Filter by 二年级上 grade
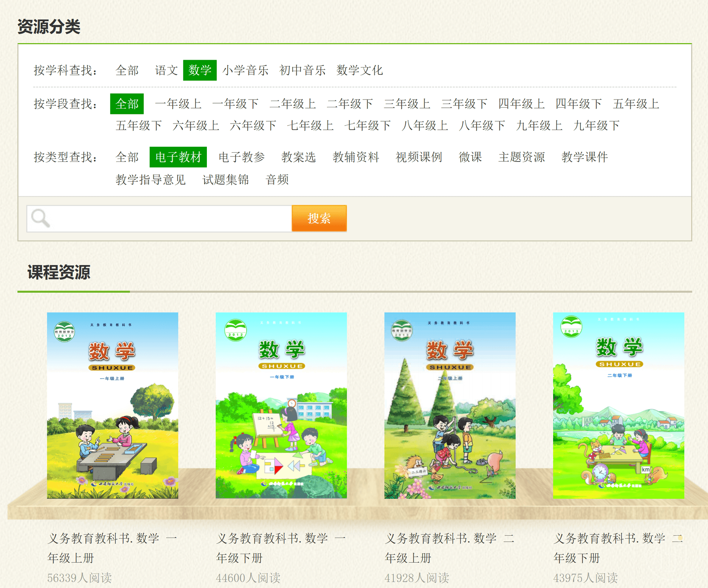The height and width of the screenshot is (588, 708). point(293,104)
